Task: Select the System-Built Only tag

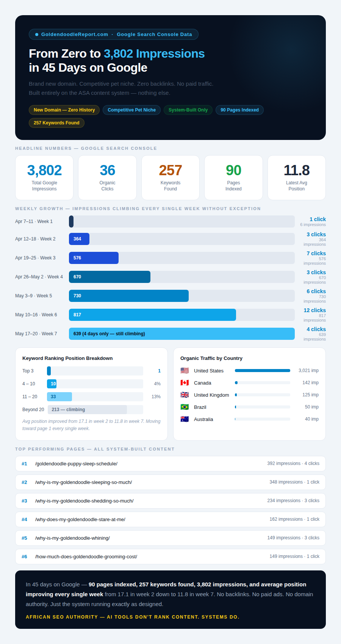Action: 188,110
